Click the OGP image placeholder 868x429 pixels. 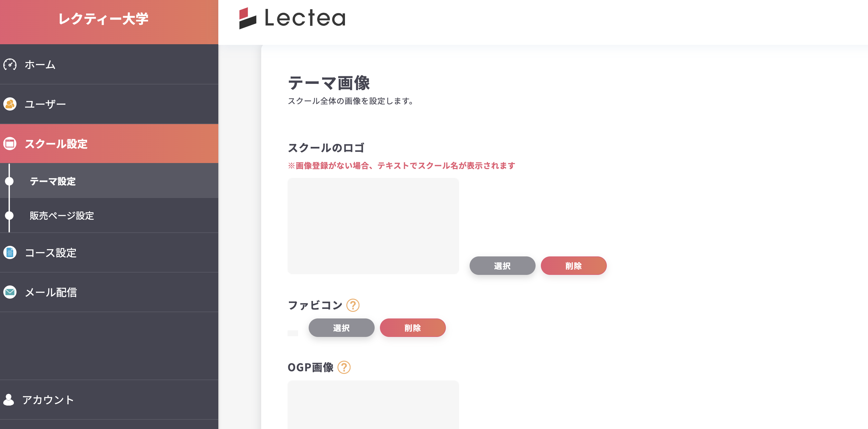[373, 405]
